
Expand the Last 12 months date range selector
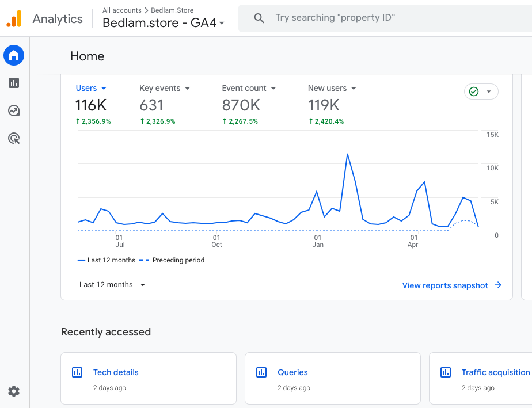click(x=112, y=284)
